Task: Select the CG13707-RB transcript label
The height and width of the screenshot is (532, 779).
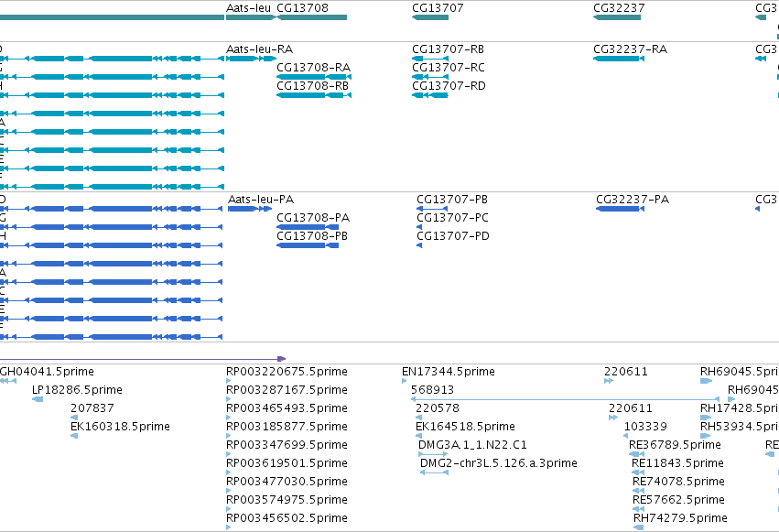Action: [x=448, y=49]
